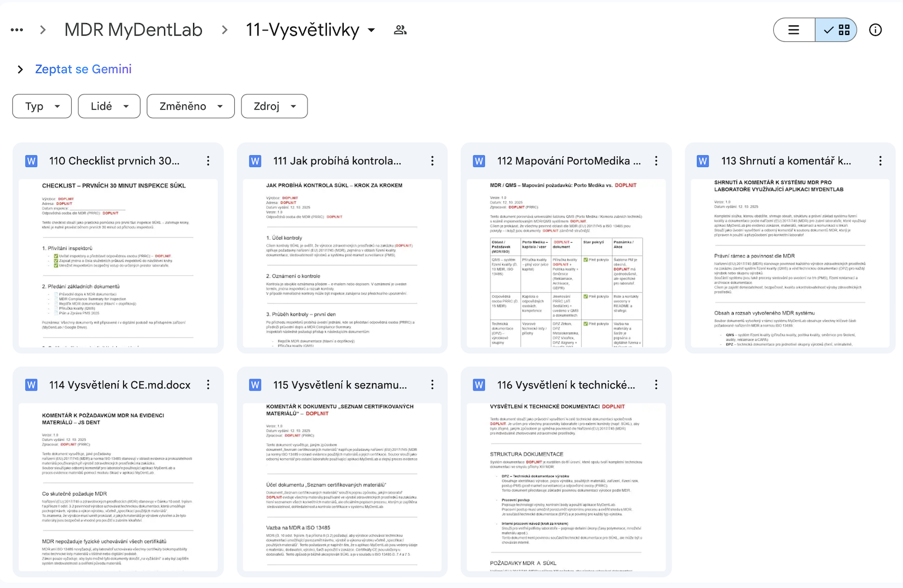
Task: Open more actions for 111 Jak probíhá kontrola
Action: click(x=432, y=161)
